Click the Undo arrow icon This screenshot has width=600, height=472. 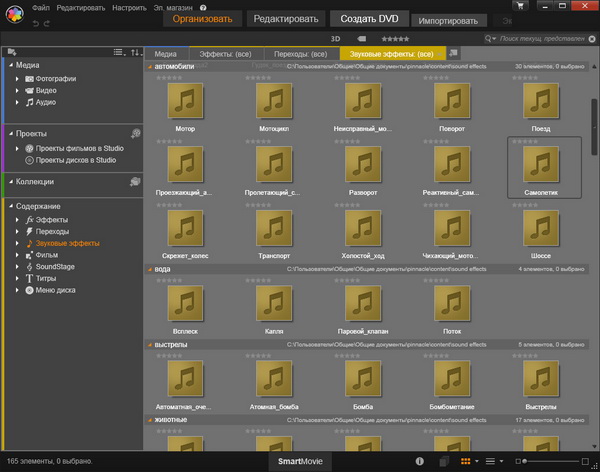coord(34,23)
